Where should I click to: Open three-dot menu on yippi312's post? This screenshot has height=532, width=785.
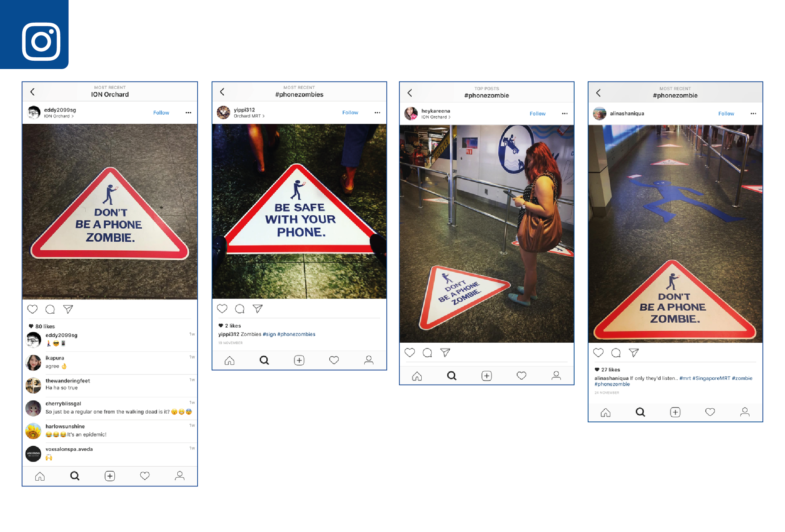click(x=377, y=113)
